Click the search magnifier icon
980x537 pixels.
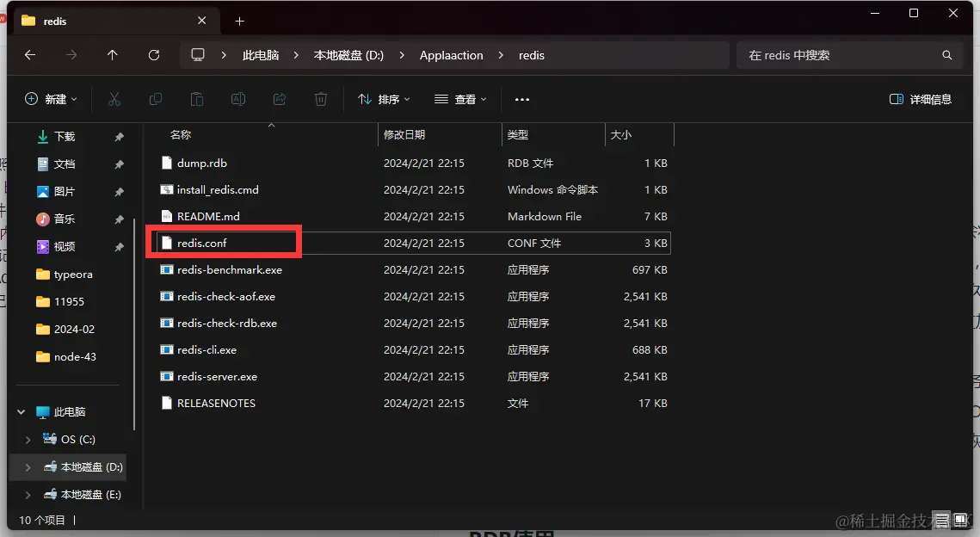pos(947,55)
